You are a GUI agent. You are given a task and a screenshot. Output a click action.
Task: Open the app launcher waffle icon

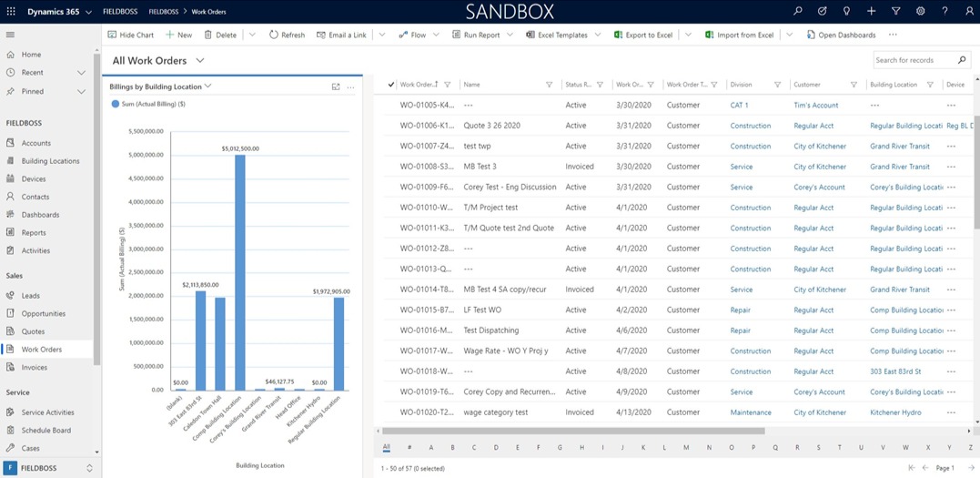tap(11, 11)
